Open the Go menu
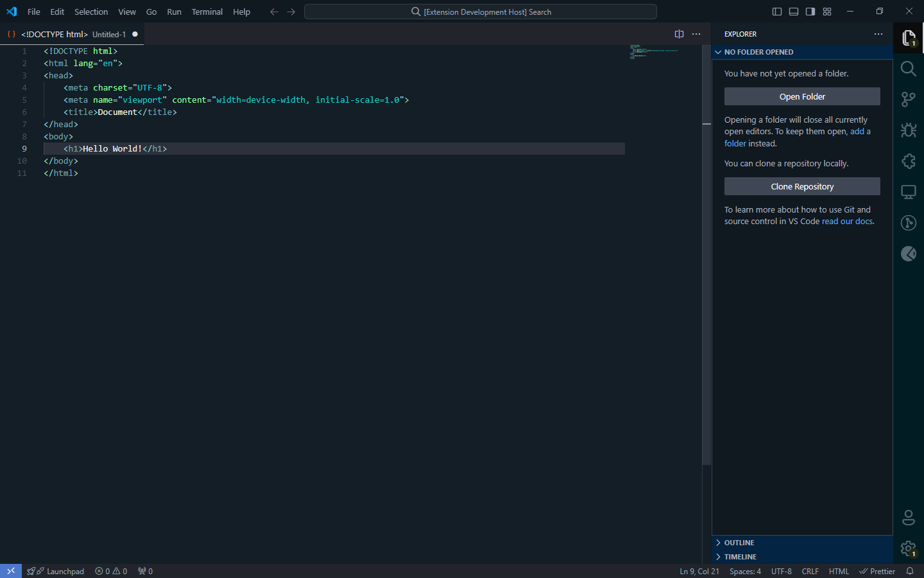 [x=151, y=12]
